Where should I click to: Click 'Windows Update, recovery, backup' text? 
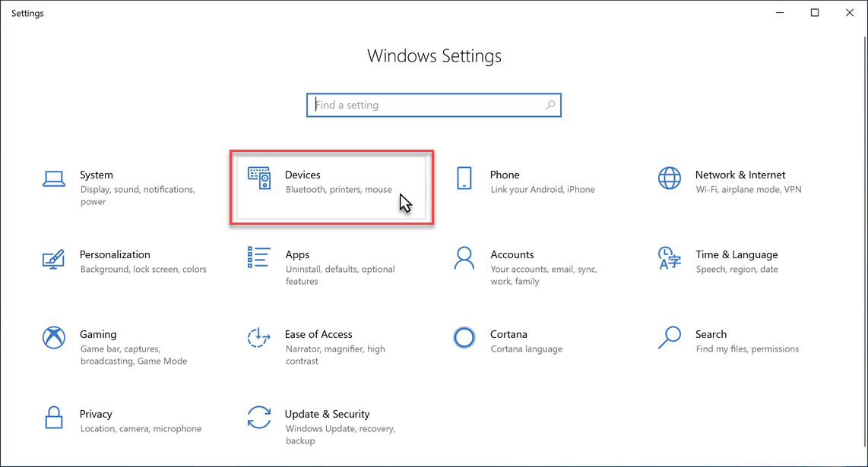[341, 434]
